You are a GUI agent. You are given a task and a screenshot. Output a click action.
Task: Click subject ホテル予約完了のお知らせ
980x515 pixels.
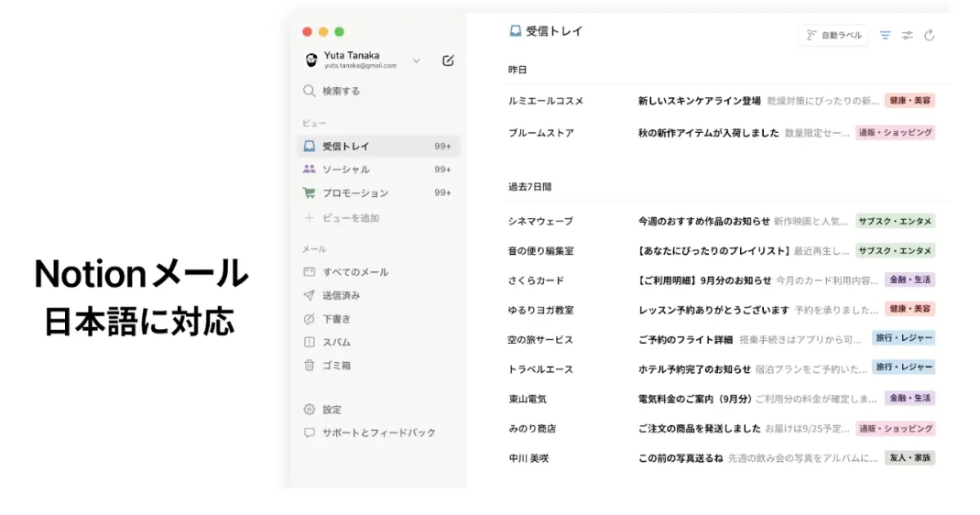pyautogui.click(x=693, y=369)
